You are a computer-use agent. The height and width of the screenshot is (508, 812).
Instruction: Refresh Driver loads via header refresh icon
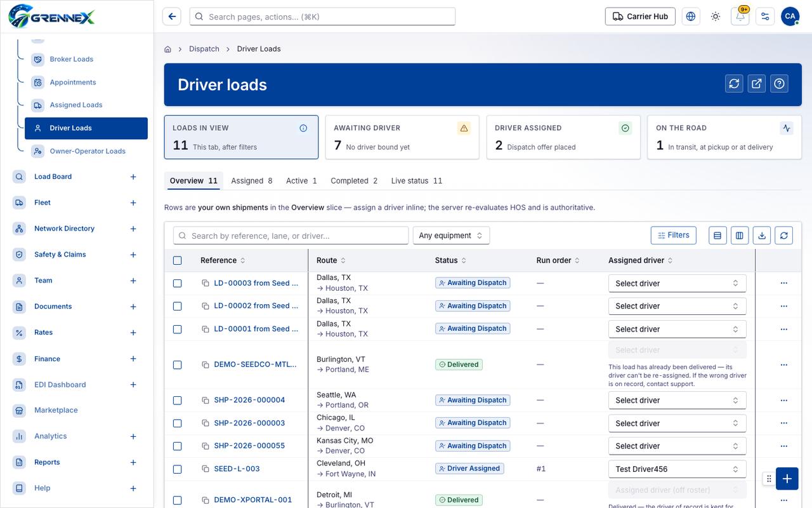click(734, 83)
